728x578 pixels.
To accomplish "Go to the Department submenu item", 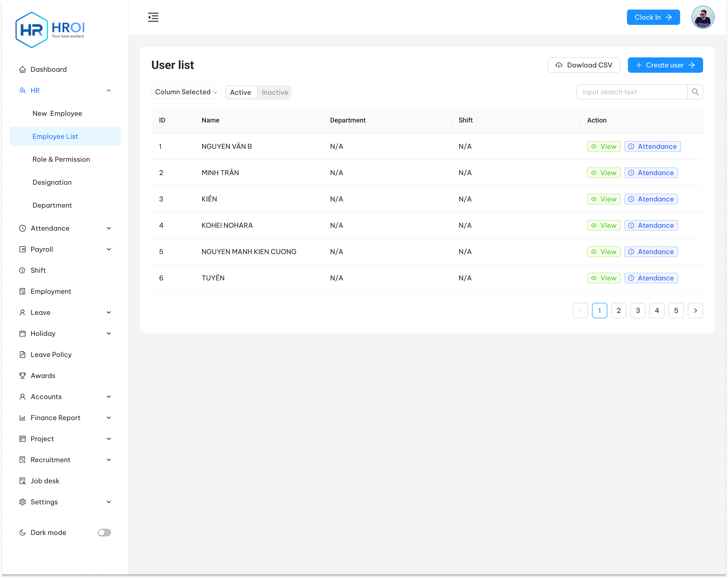I will 52,205.
